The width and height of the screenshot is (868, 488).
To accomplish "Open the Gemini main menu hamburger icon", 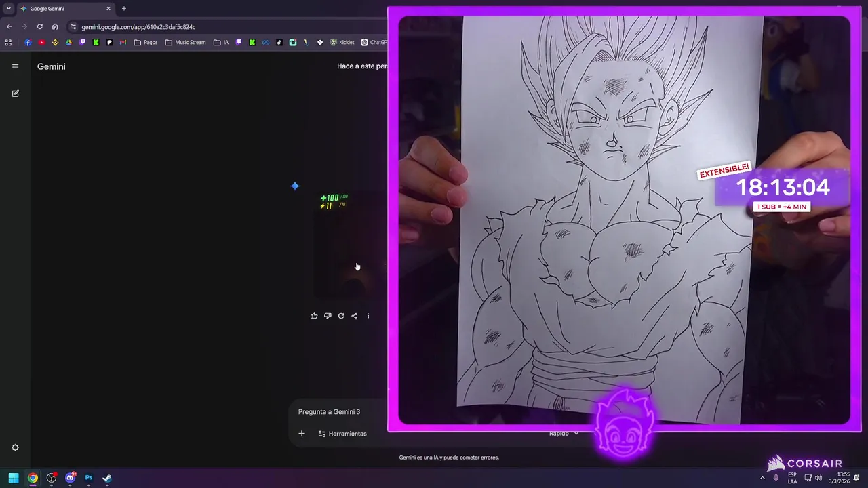I will click(x=15, y=66).
